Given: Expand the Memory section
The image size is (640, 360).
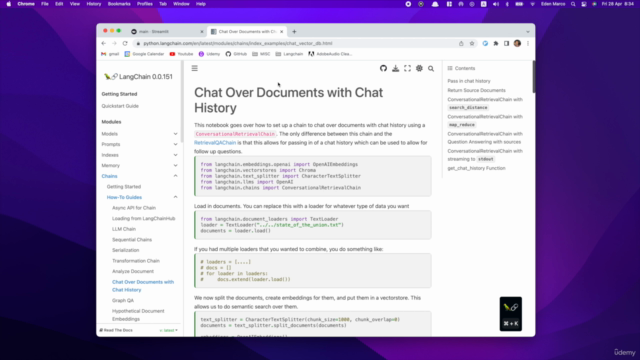Looking at the screenshot, I should pyautogui.click(x=176, y=166).
